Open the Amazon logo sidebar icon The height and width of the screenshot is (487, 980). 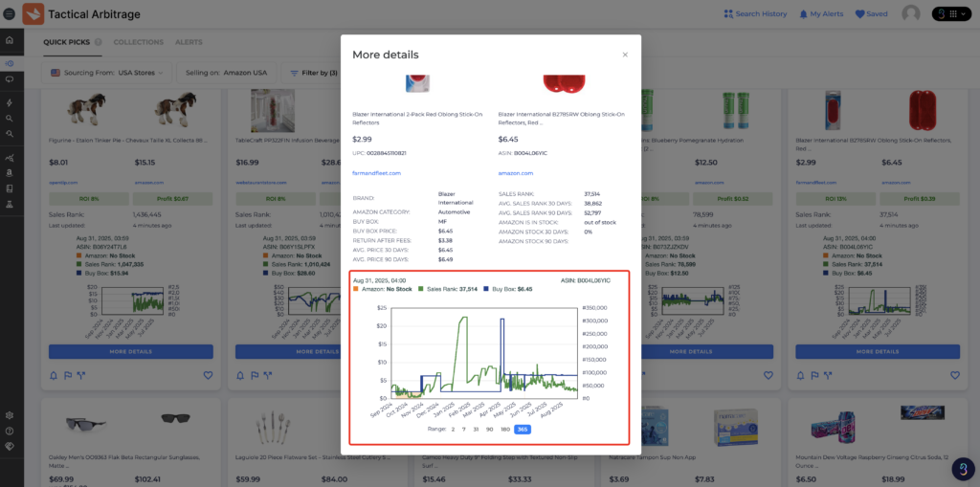coord(10,173)
